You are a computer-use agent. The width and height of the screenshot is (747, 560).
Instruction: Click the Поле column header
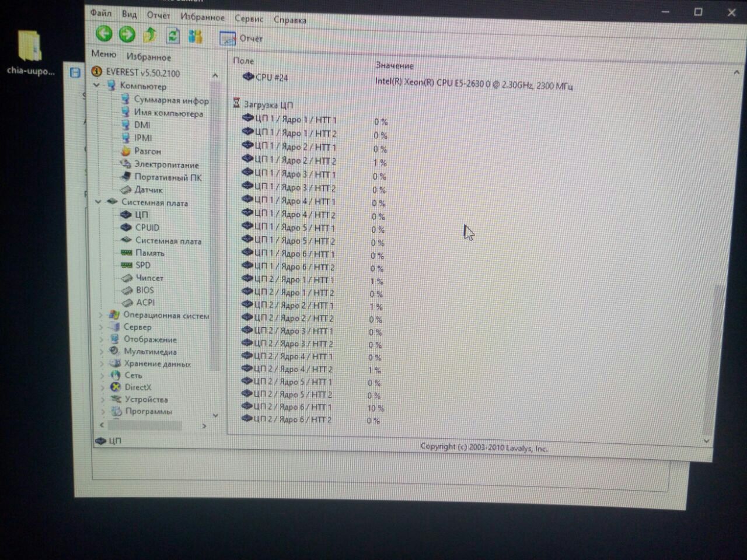(x=243, y=60)
